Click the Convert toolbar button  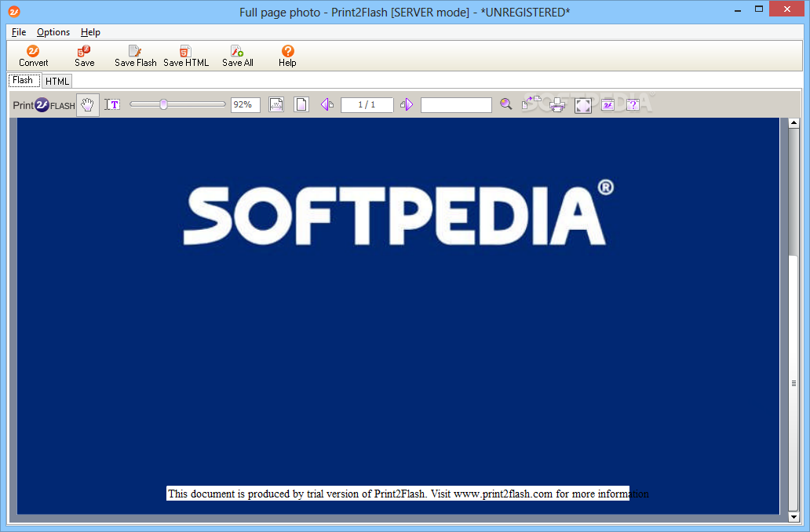[x=34, y=56]
